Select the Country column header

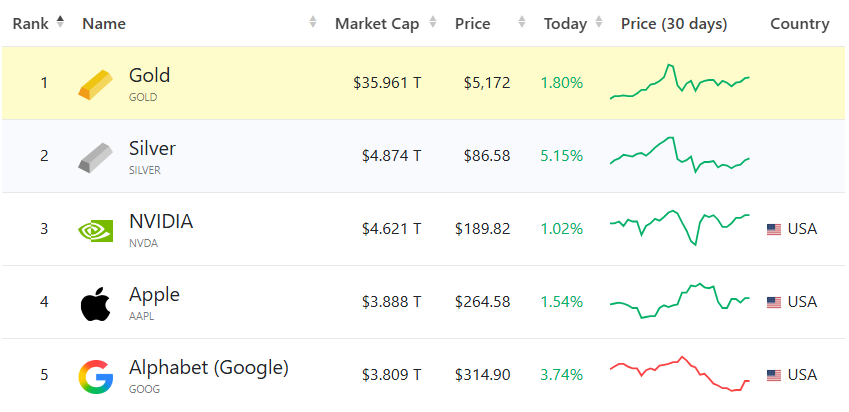800,24
